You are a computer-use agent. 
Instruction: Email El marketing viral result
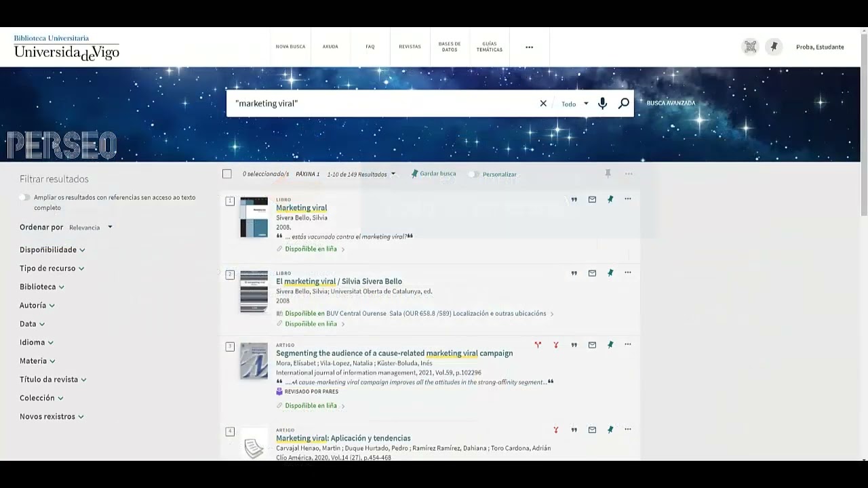tap(592, 273)
